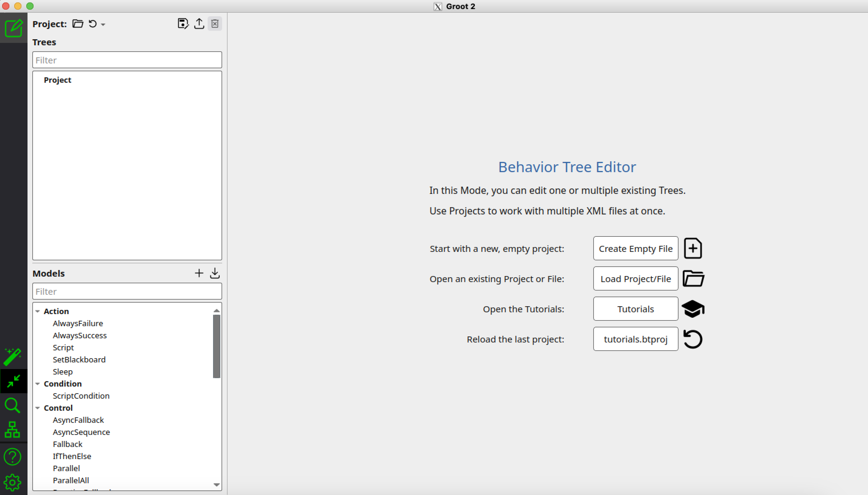
Task: Select the ScriptCondition model
Action: click(x=81, y=396)
